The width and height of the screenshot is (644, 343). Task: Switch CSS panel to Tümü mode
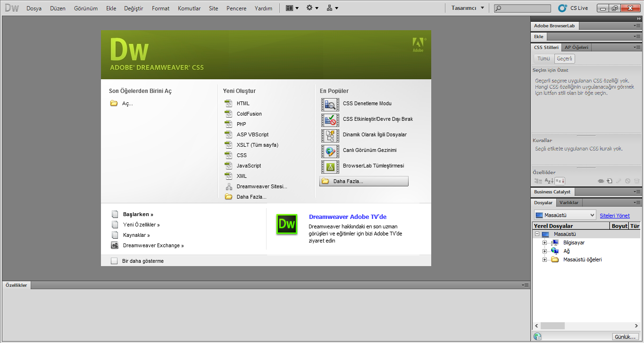[x=544, y=59]
